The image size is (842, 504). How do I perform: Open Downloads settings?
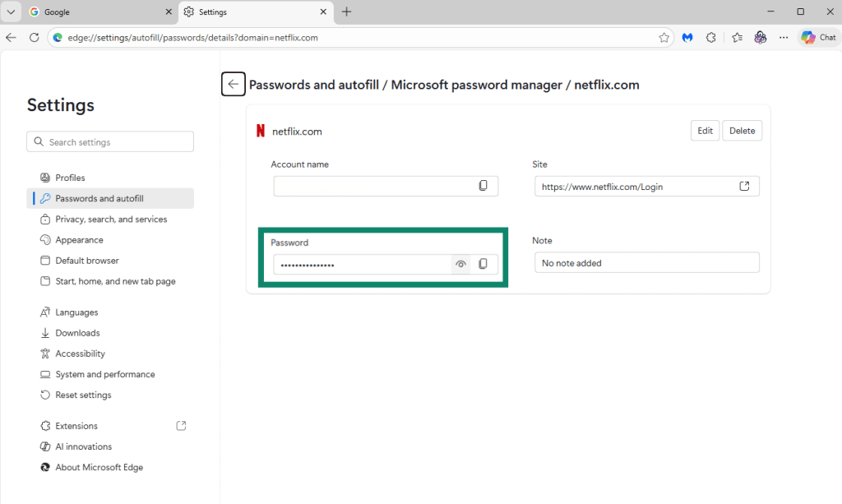(110, 333)
